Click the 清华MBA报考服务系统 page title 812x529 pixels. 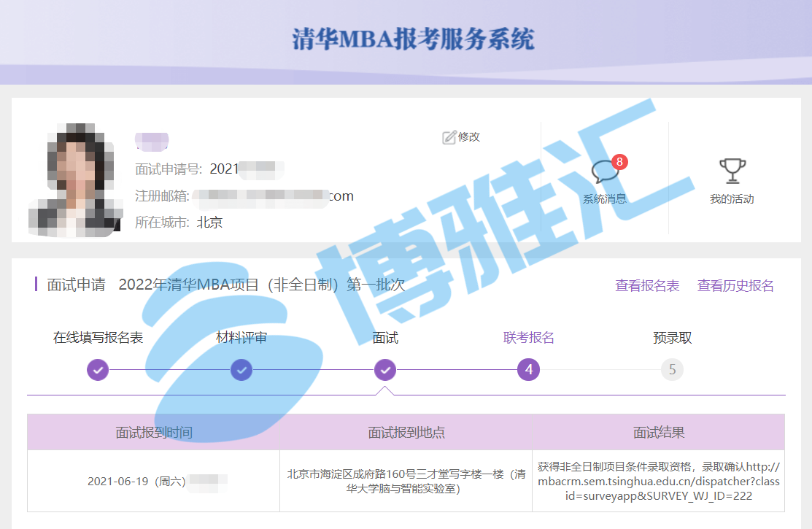point(413,39)
